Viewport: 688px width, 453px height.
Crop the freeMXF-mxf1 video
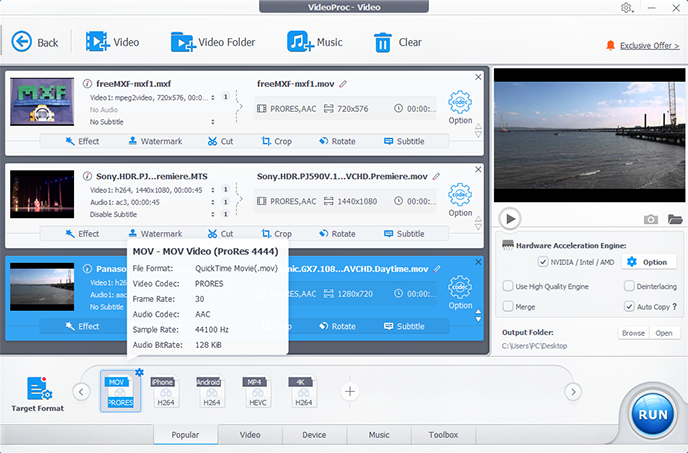(276, 141)
